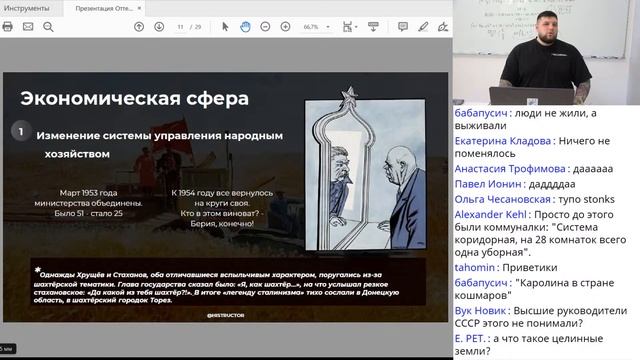The image size is (640, 360).
Task: Click chat username Alexander Kehl
Action: pyautogui.click(x=490, y=215)
